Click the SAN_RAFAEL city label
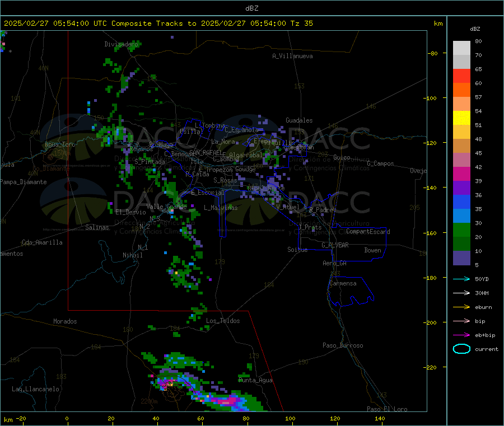The image size is (504, 426). 206,153
